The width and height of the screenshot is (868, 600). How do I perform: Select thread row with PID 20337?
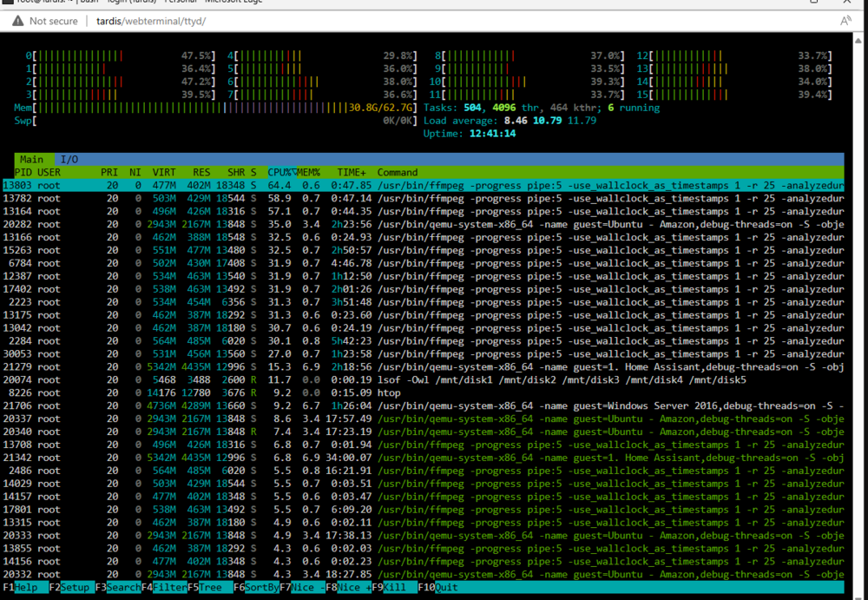click(x=424, y=419)
